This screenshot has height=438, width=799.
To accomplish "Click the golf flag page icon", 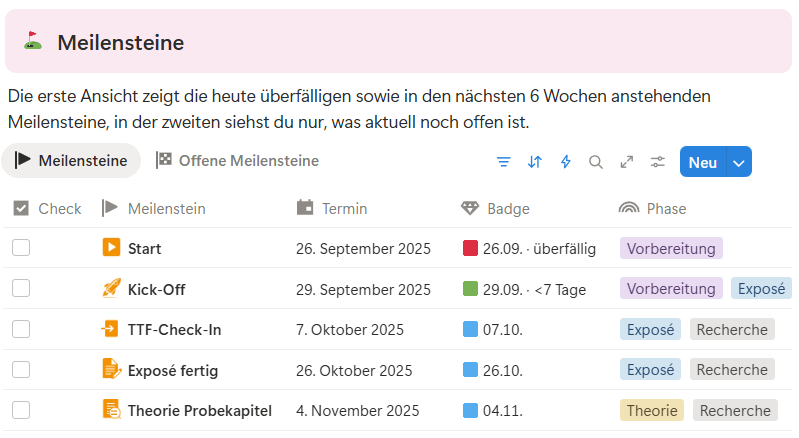I will tap(33, 40).
